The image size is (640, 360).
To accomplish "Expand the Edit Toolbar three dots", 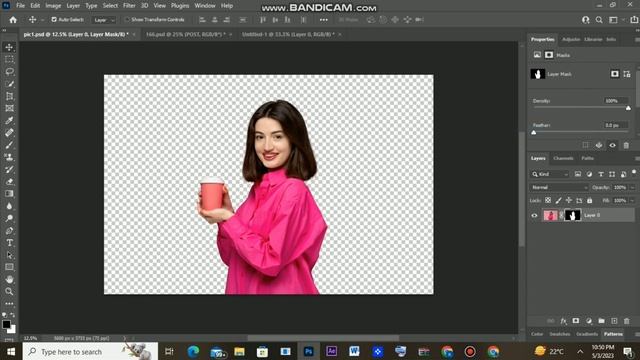I will tap(9, 304).
